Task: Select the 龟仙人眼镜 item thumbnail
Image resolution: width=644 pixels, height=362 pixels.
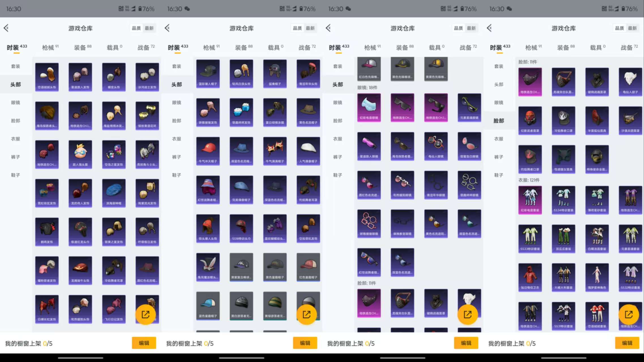Action: [436, 146]
